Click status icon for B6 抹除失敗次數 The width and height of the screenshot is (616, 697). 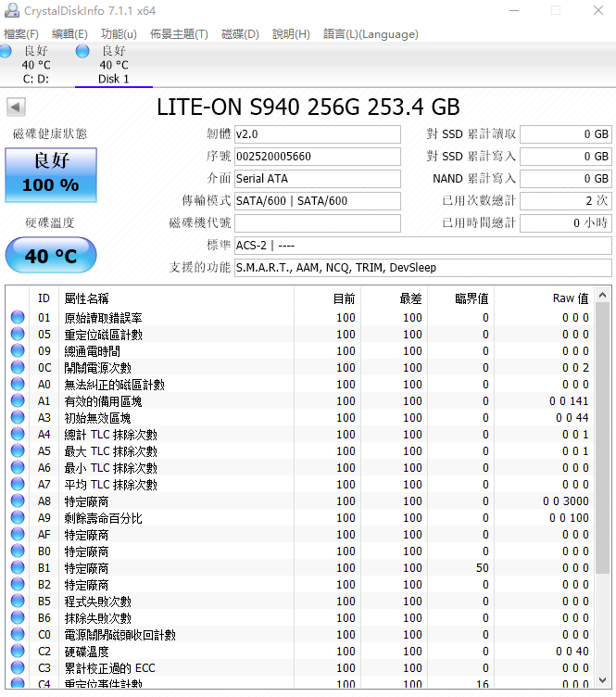18,617
